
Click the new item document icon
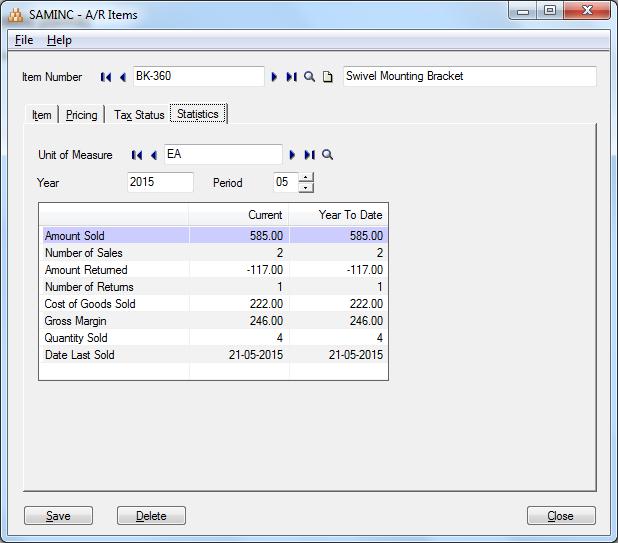point(327,77)
